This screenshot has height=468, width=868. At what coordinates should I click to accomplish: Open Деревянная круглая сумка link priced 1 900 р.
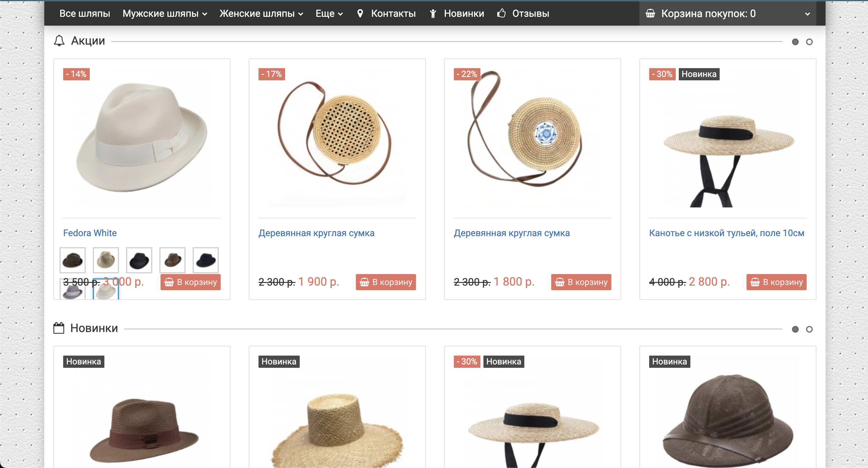(x=316, y=233)
